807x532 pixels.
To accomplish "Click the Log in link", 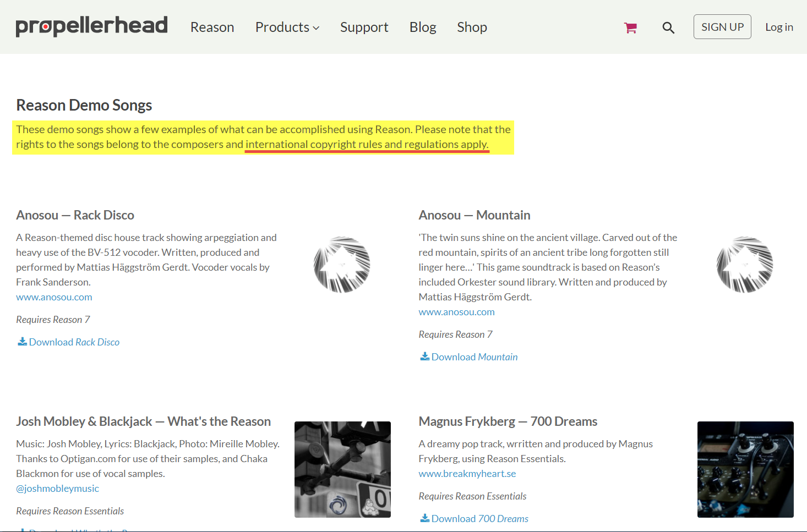I will point(779,27).
